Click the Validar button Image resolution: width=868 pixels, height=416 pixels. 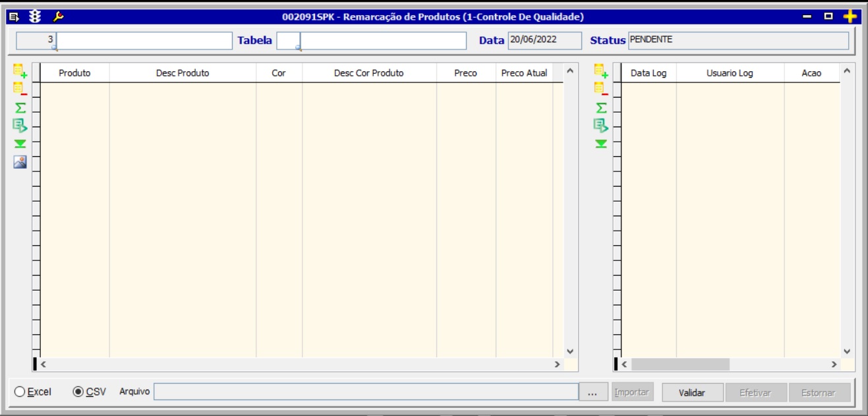(693, 392)
